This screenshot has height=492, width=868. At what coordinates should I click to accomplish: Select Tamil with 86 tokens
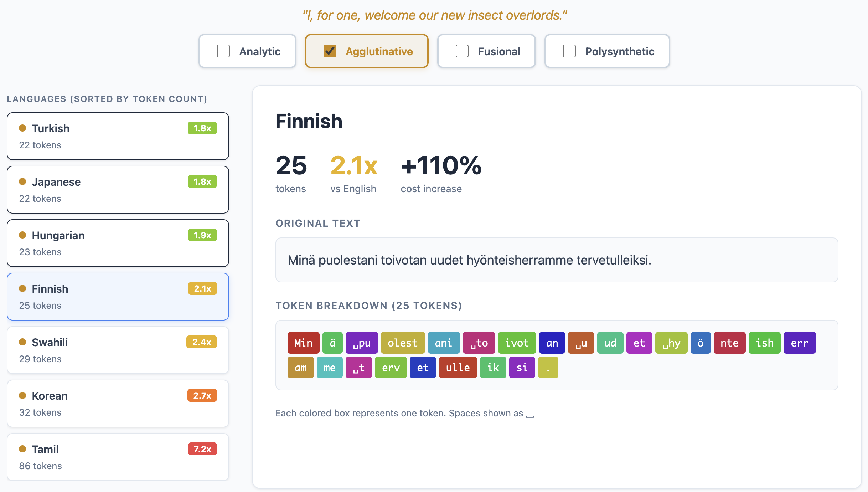118,457
